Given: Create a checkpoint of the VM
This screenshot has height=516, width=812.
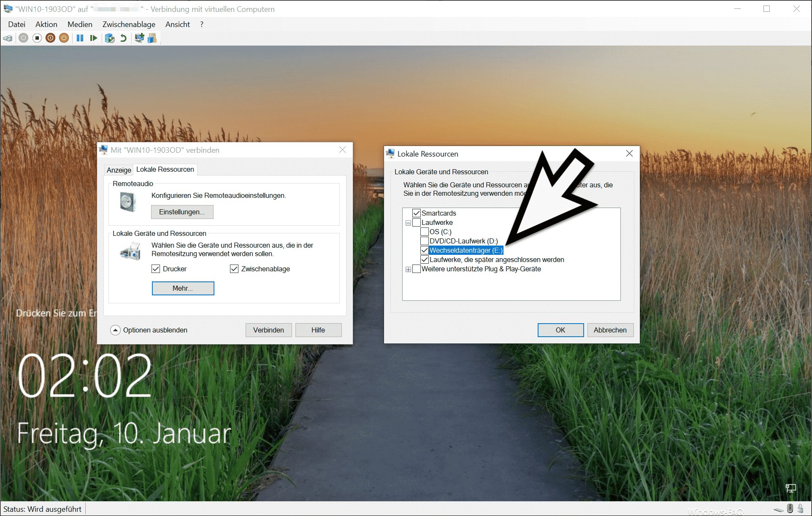Looking at the screenshot, I should pos(109,38).
